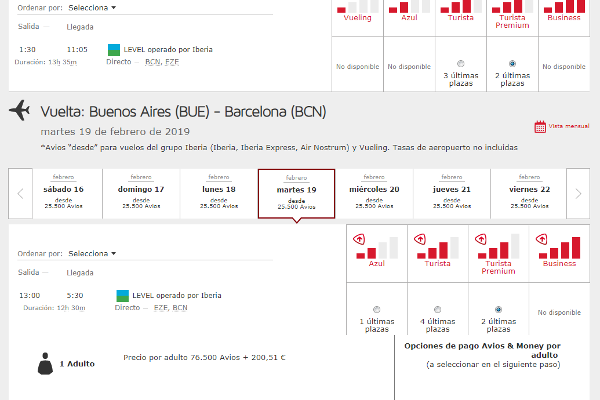Choose the sábado 16 febrero date tab
This screenshot has width=600, height=400.
(64, 194)
